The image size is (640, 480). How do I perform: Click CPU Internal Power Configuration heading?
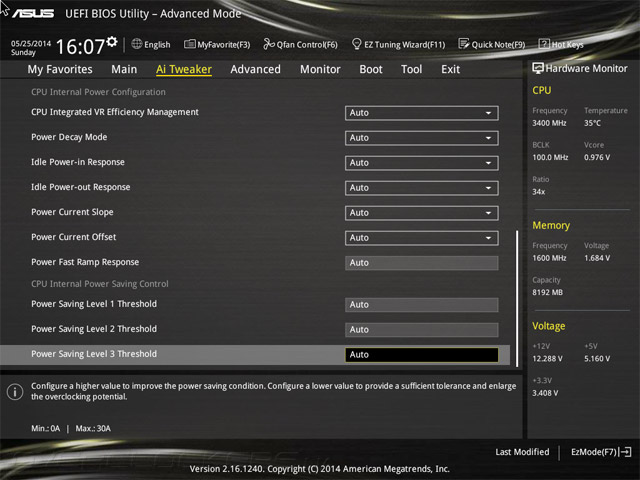[x=98, y=92]
